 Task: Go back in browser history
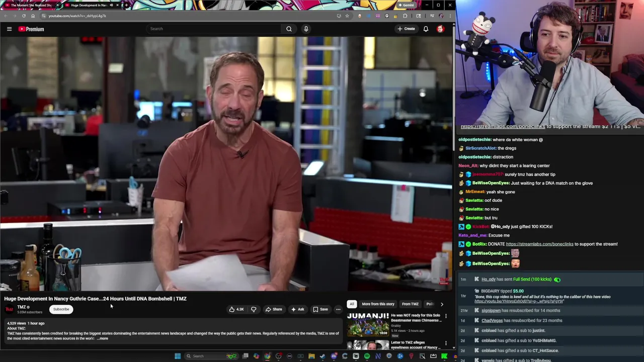6,16
